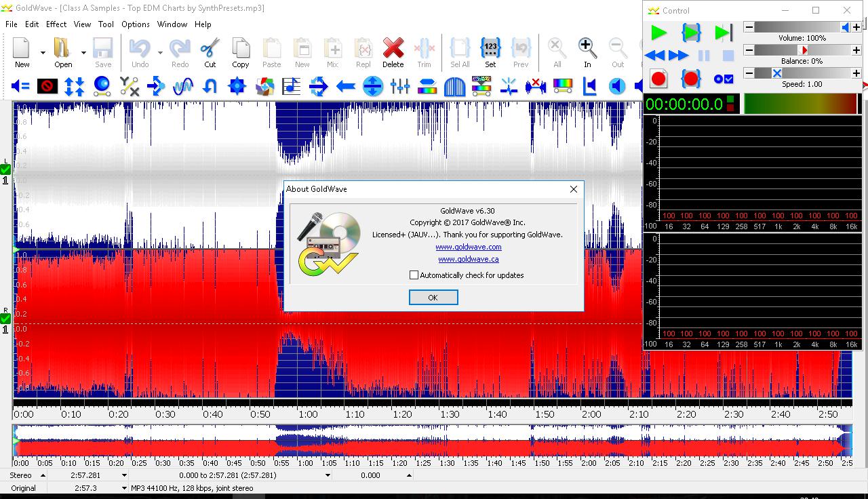Open the www.goldwave.com link
This screenshot has height=499, width=868.
469,247
